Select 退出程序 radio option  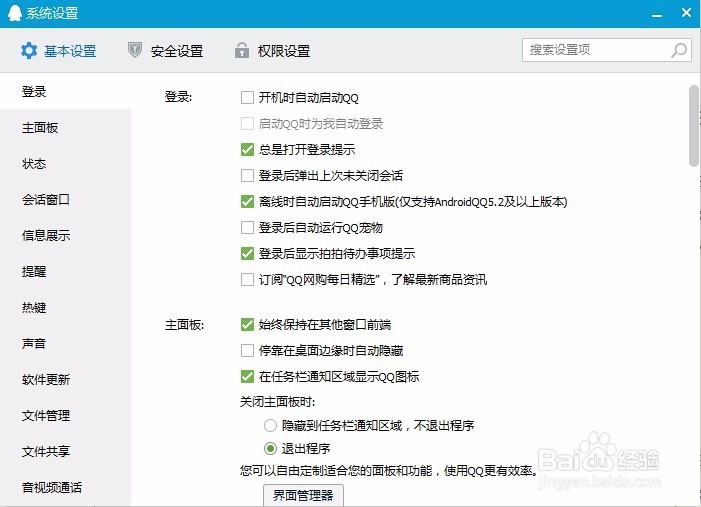point(270,448)
